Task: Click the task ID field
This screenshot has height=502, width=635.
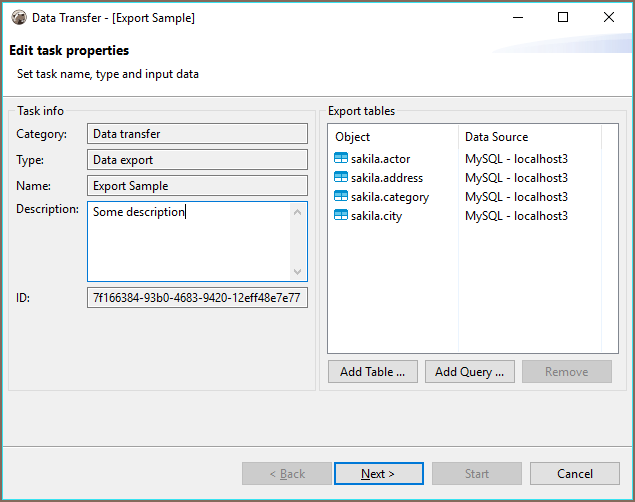Action: [x=197, y=298]
